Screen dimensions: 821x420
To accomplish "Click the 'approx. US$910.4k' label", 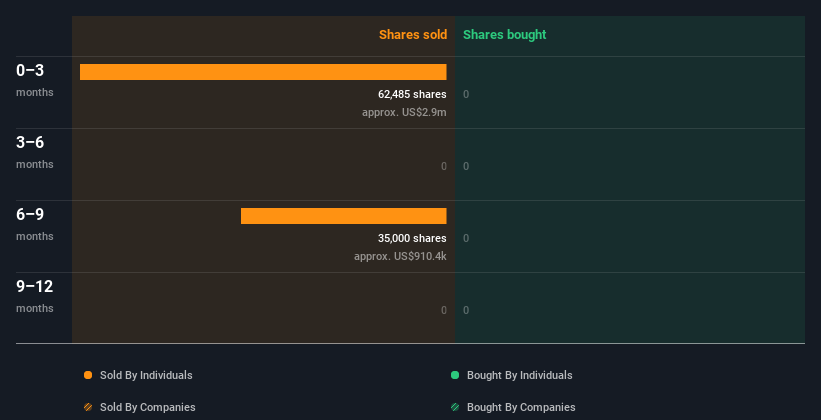I will point(400,256).
